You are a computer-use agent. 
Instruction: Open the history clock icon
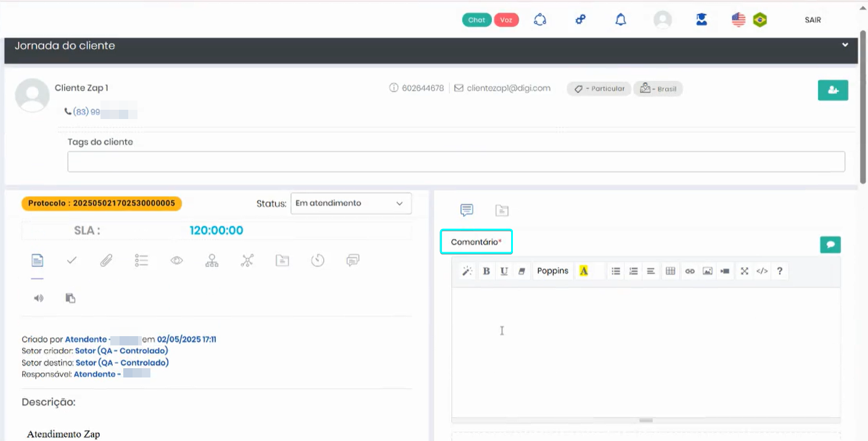(x=317, y=261)
